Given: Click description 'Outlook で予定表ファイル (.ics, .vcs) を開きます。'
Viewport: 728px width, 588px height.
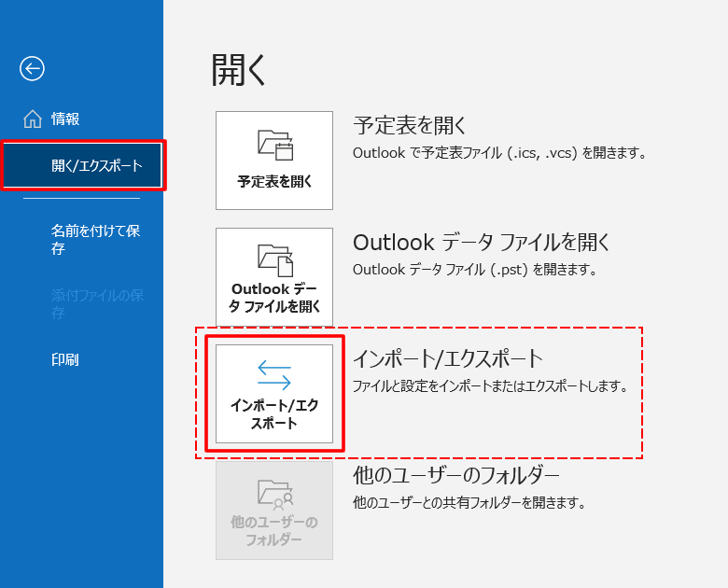Looking at the screenshot, I should (499, 153).
